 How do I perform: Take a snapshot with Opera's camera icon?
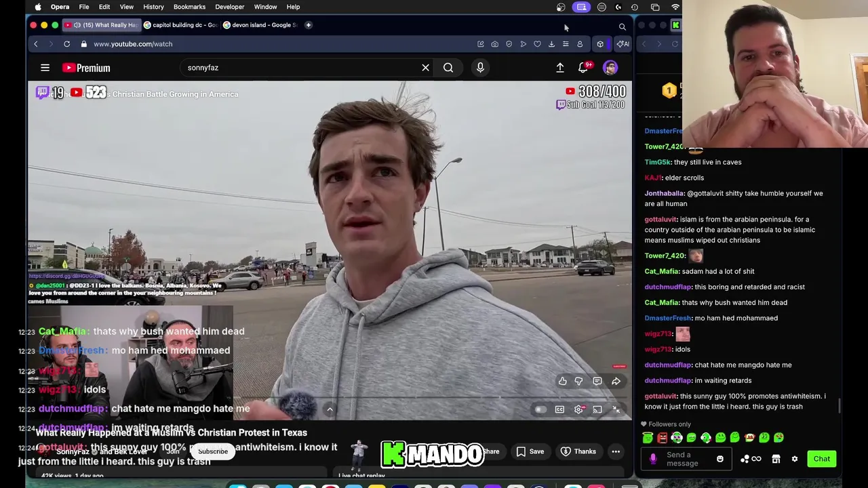(494, 44)
